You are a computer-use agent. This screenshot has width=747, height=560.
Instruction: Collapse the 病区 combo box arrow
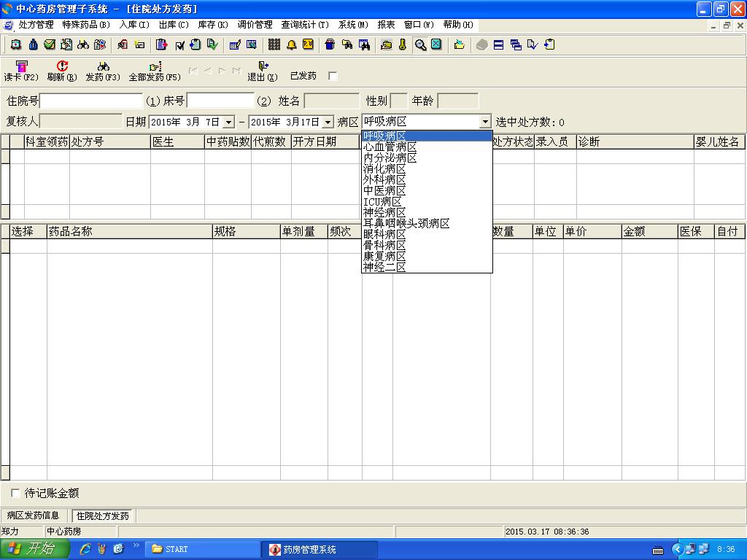point(485,122)
